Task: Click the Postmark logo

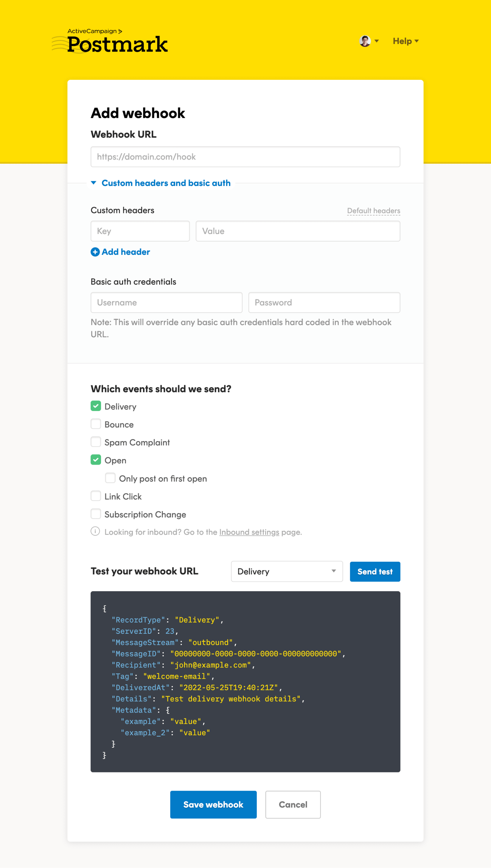Action: point(110,41)
